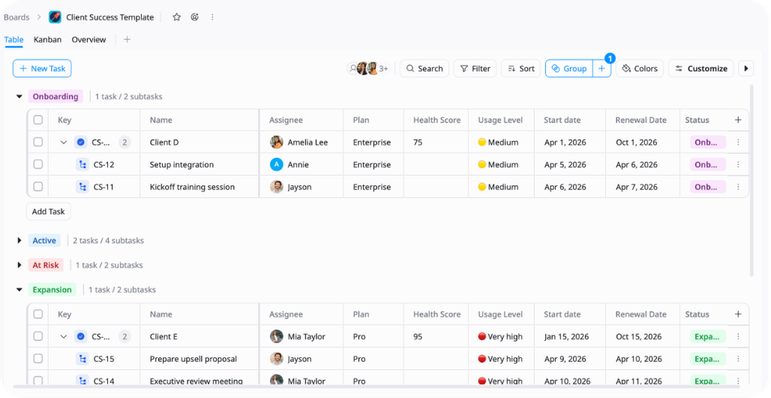Click the Onboarding group label tag

pos(56,96)
